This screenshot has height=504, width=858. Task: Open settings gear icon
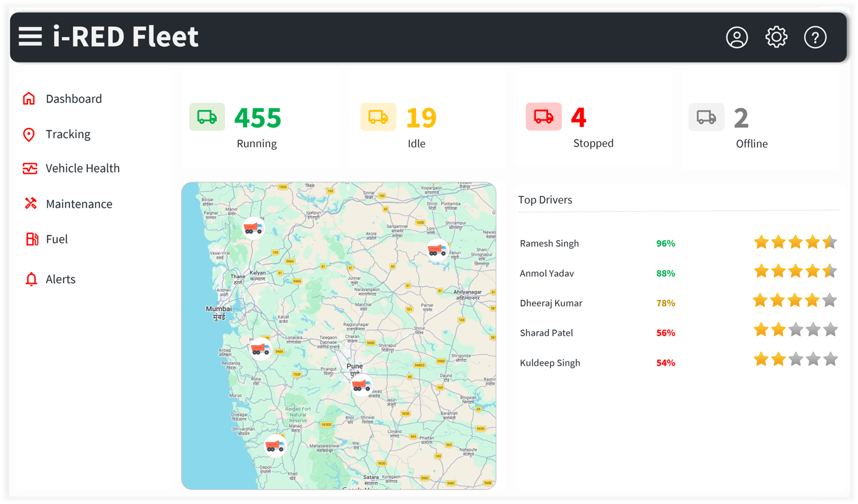pyautogui.click(x=776, y=37)
